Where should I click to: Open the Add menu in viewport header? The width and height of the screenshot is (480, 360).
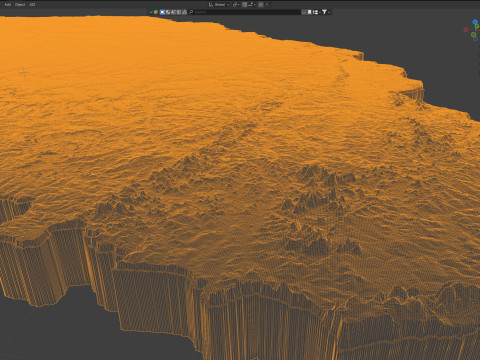[x=7, y=5]
